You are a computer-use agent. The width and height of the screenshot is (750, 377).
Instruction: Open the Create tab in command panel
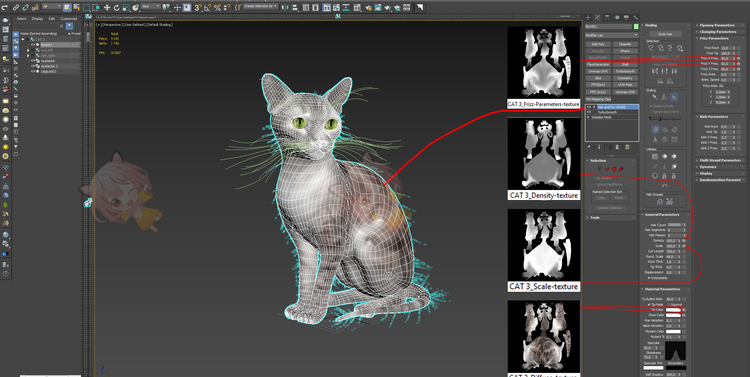tap(588, 17)
